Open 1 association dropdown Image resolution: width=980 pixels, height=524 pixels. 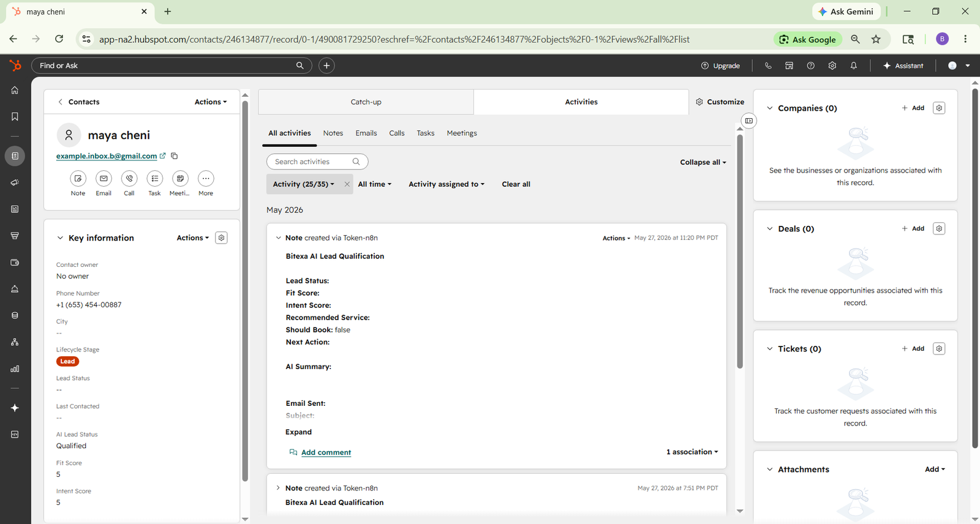click(692, 452)
